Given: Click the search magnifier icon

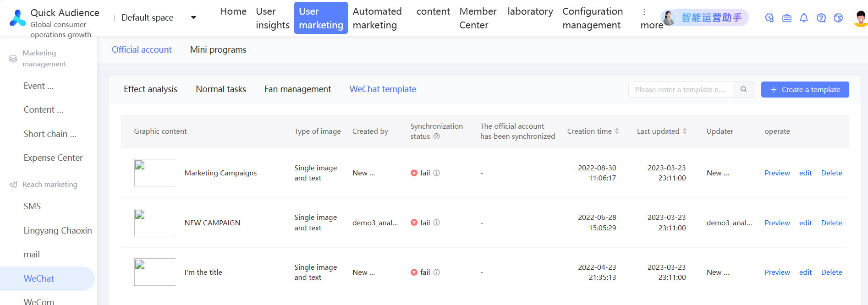Looking at the screenshot, I should point(744,89).
